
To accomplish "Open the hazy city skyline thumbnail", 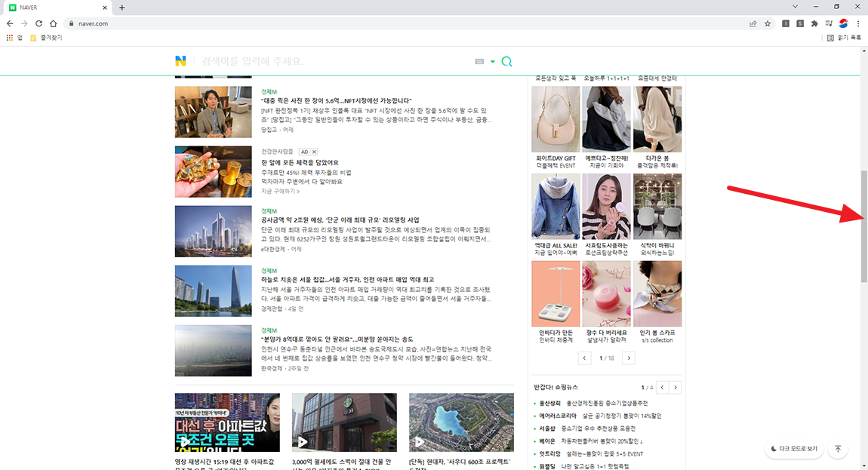I will [213, 351].
